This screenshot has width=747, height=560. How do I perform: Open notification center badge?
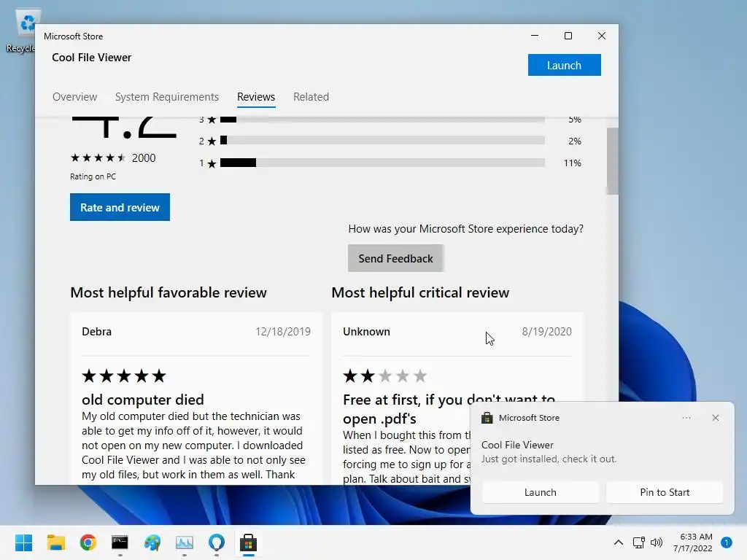(727, 542)
